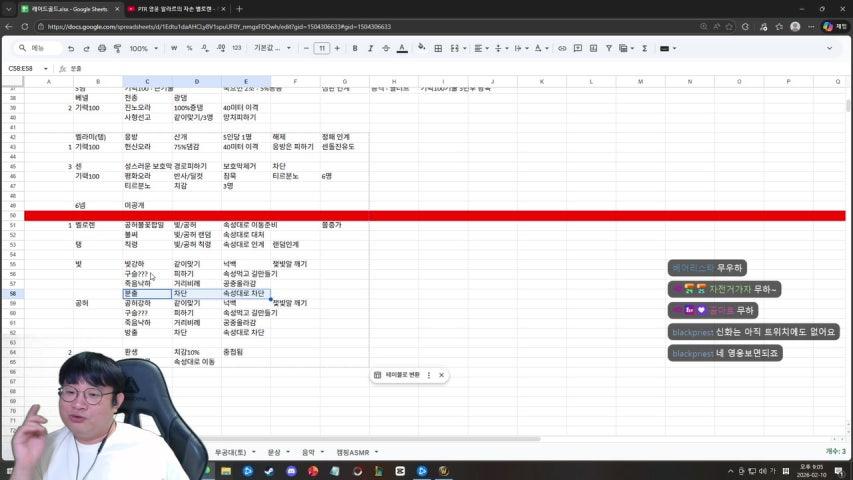Apply italic formatting to the selection
Image resolution: width=853 pixels, height=480 pixels.
370,48
